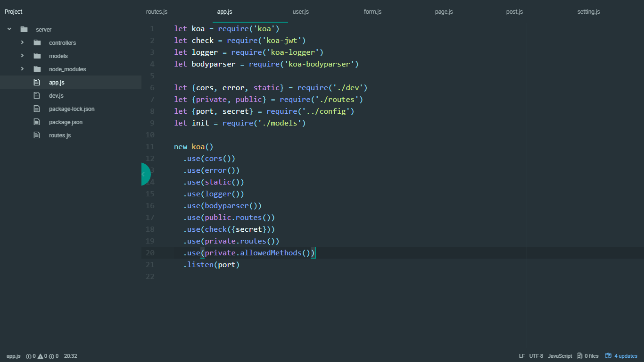Click the './models' string in the code
The width and height of the screenshot is (644, 362).
280,123
